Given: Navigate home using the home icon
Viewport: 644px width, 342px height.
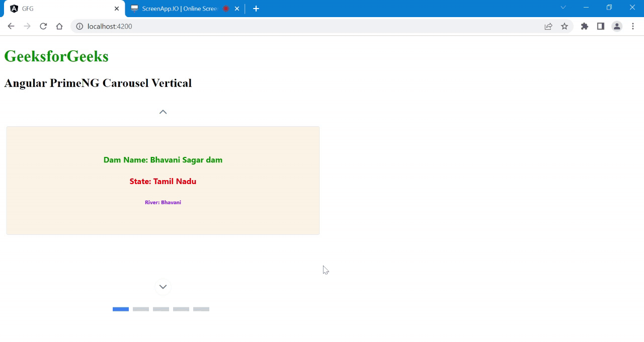Looking at the screenshot, I should point(59,26).
